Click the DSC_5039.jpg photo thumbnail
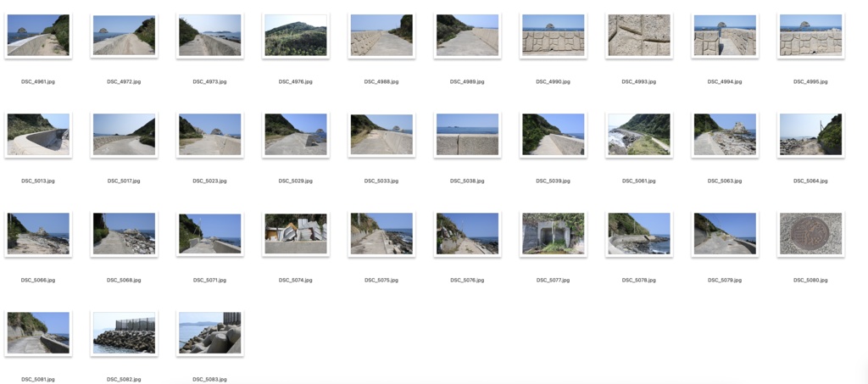868x384 pixels. [x=553, y=135]
